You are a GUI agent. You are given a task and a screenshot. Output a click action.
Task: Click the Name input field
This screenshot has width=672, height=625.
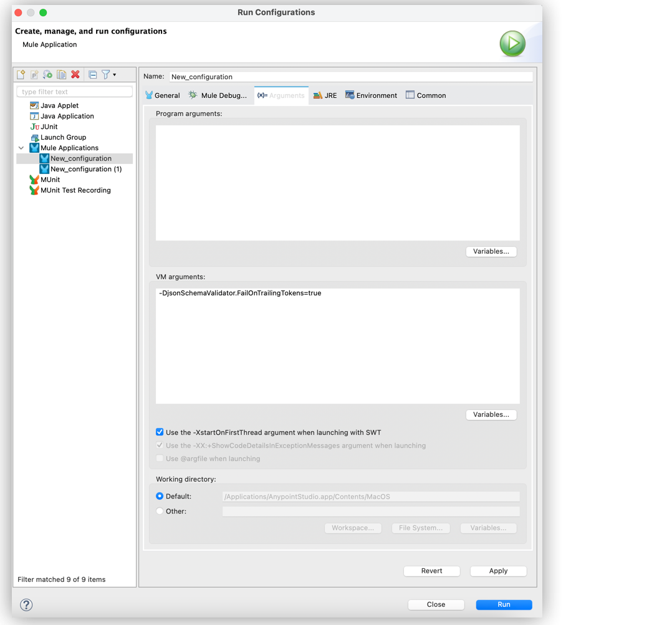pyautogui.click(x=351, y=77)
